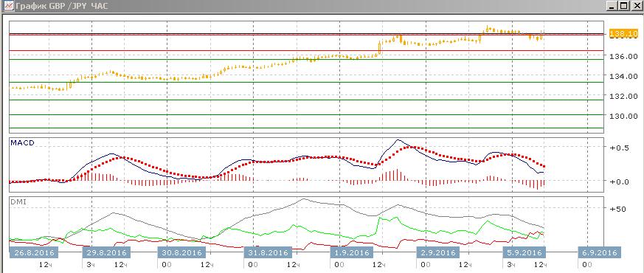
Task: Select the 29.8.2016 date marker
Action: click(x=106, y=252)
